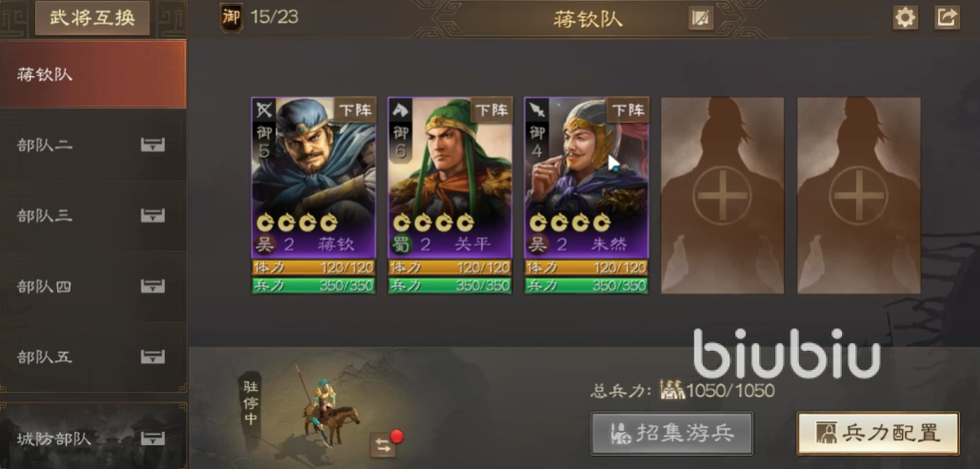
Task: Remove 蒋钦 with the 下阵 toggle
Action: point(355,110)
